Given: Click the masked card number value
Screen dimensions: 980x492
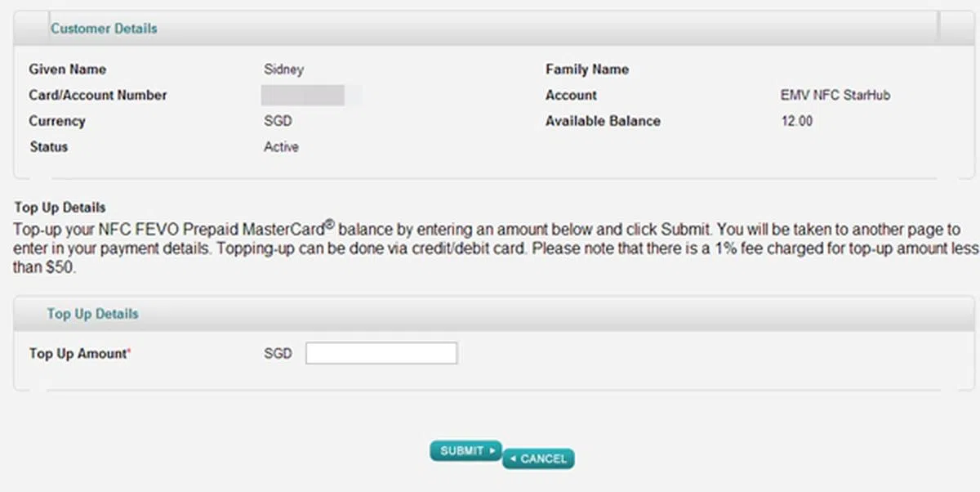Looking at the screenshot, I should click(x=311, y=96).
